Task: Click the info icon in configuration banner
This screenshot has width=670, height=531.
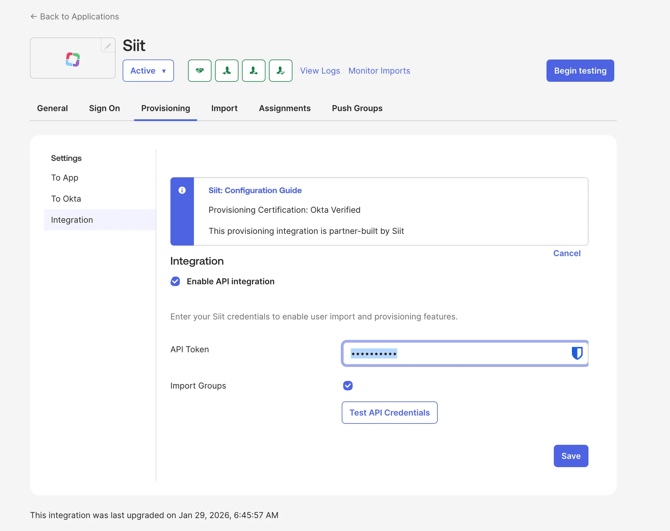Action: point(182,190)
